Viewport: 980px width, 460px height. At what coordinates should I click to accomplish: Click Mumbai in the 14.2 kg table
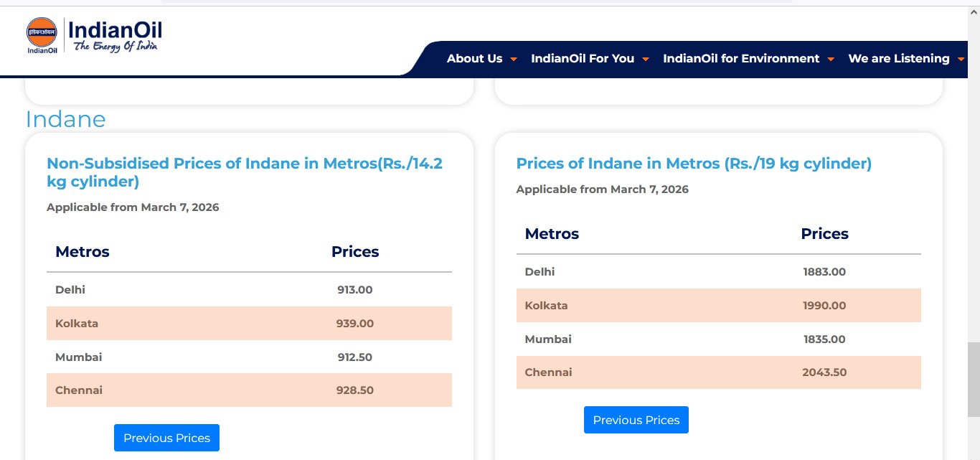(x=79, y=357)
